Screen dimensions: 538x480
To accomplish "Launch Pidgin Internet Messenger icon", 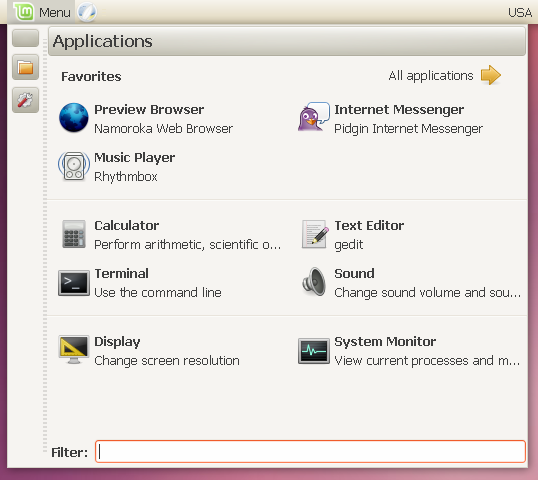I will click(314, 117).
